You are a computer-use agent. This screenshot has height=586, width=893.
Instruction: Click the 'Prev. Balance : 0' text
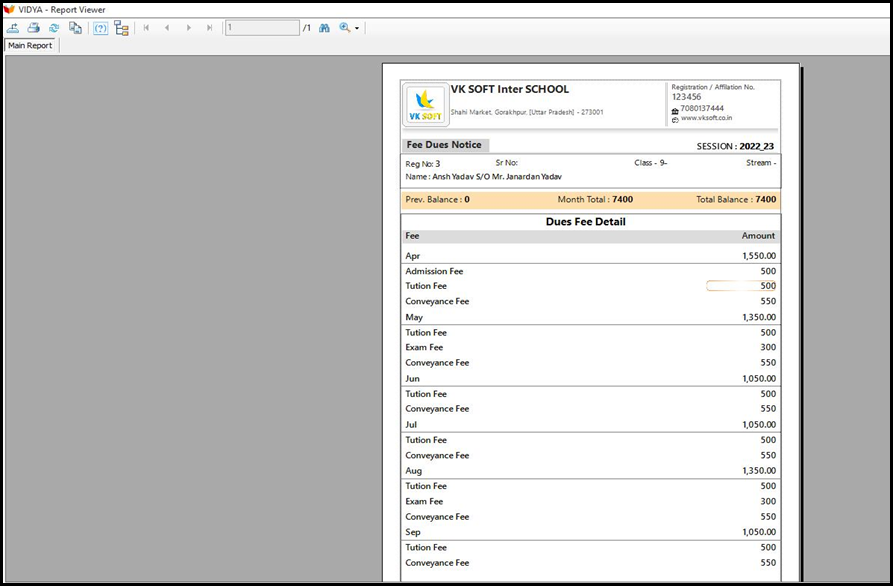click(437, 199)
